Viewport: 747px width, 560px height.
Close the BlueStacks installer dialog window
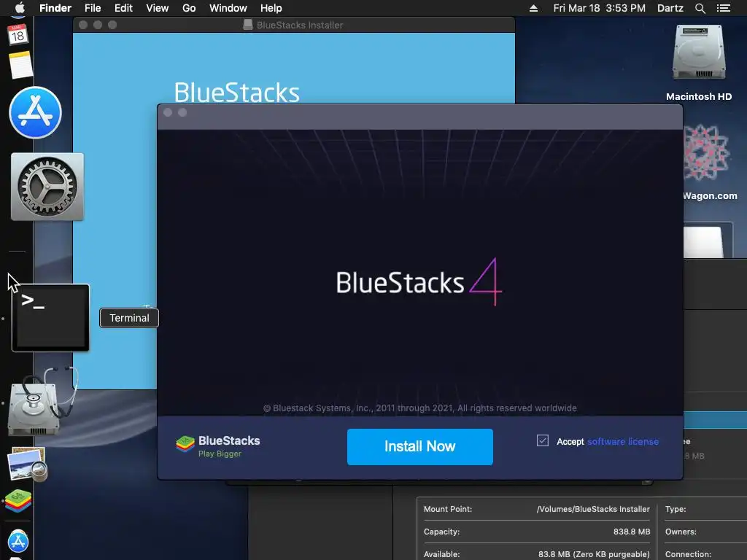coord(168,112)
